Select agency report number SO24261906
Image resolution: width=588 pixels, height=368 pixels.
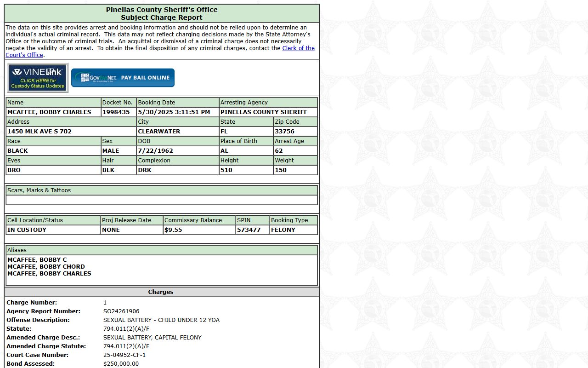[x=121, y=311]
